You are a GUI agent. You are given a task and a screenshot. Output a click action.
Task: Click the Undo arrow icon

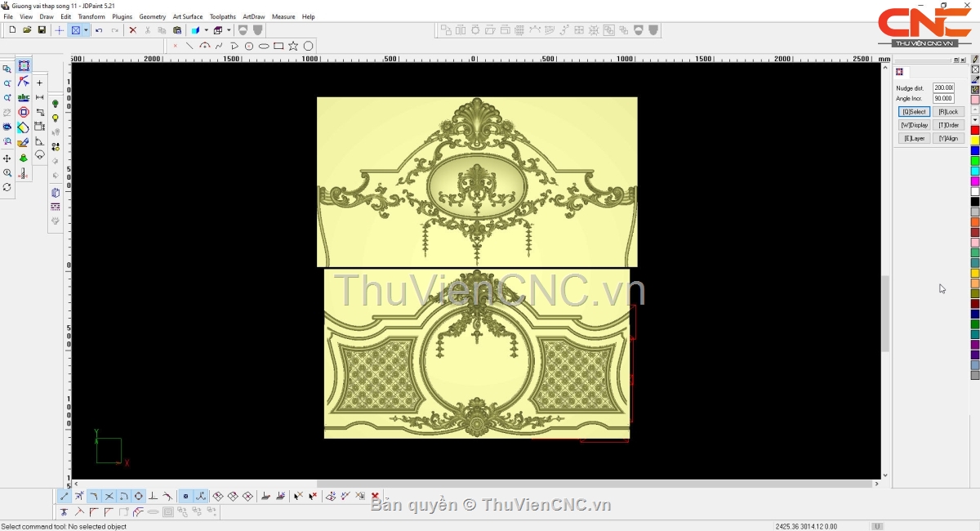[99, 30]
